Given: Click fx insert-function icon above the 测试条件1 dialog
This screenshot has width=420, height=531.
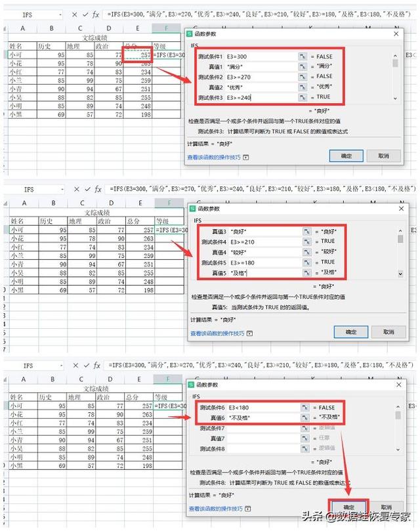Looking at the screenshot, I should click(96, 14).
